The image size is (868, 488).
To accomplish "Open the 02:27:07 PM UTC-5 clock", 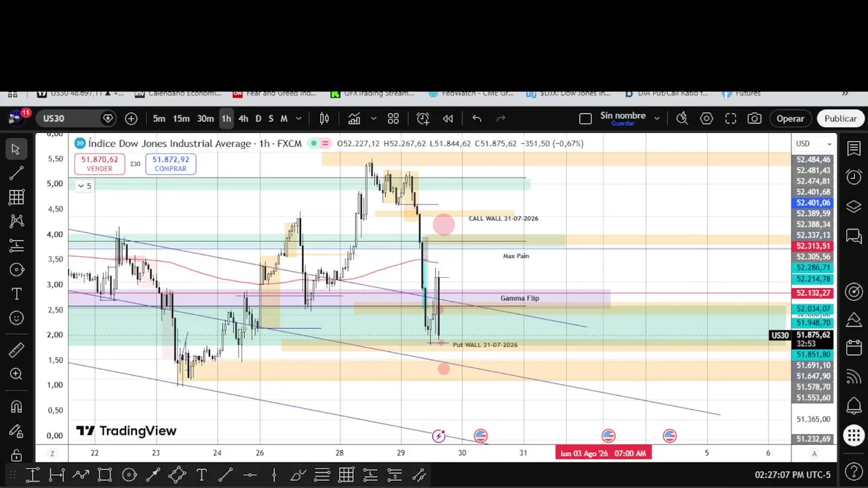I will click(x=792, y=475).
